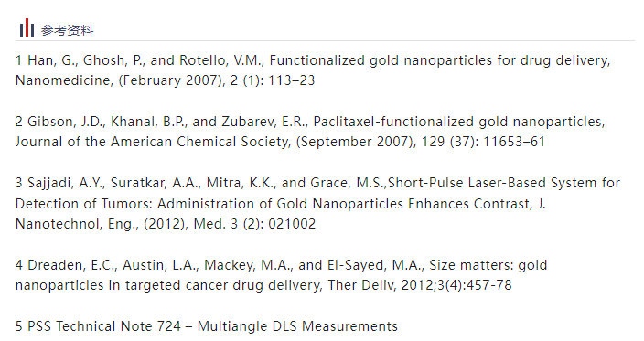
Task: Click the Size matters: gold title text
Action: 488,265
